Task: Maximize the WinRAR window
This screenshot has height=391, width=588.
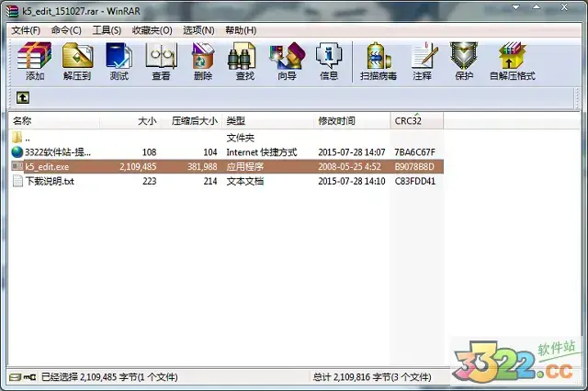Action: point(537,7)
